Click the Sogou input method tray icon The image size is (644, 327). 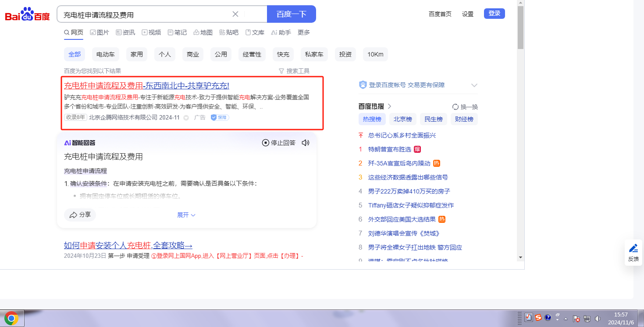tap(537, 318)
